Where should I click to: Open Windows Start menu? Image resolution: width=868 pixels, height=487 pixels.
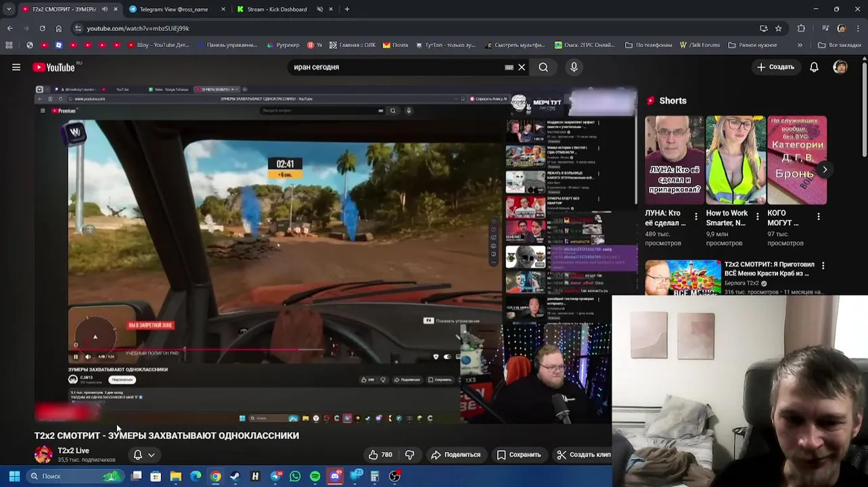tap(14, 476)
